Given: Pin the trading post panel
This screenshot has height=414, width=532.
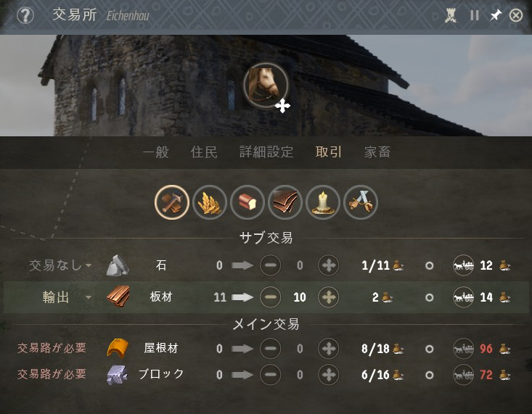Looking at the screenshot, I should (495, 16).
